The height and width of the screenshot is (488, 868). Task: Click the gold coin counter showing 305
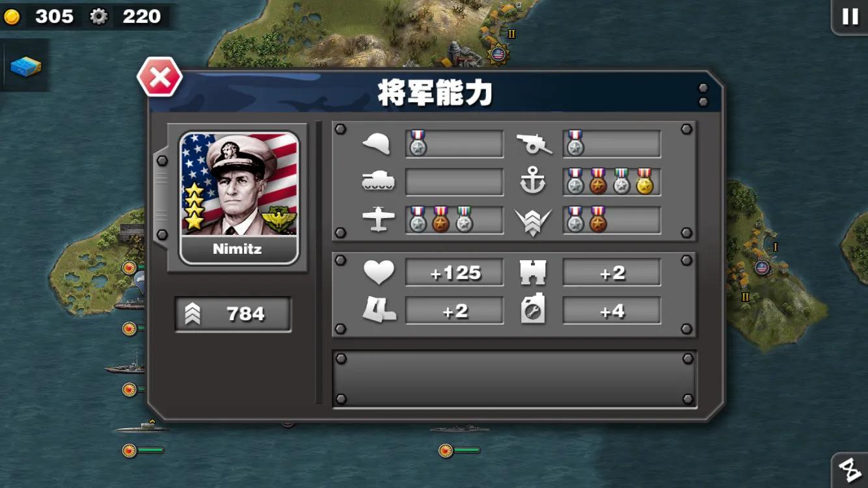tap(40, 16)
